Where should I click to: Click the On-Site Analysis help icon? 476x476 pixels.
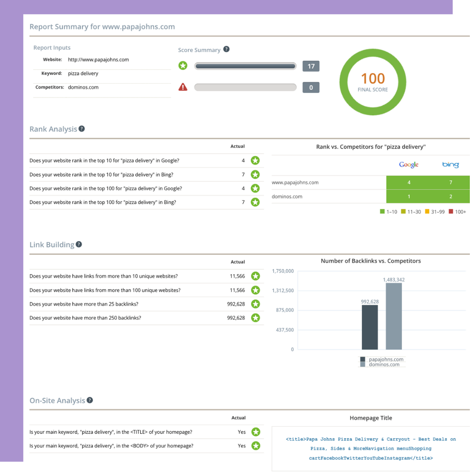pos(90,400)
